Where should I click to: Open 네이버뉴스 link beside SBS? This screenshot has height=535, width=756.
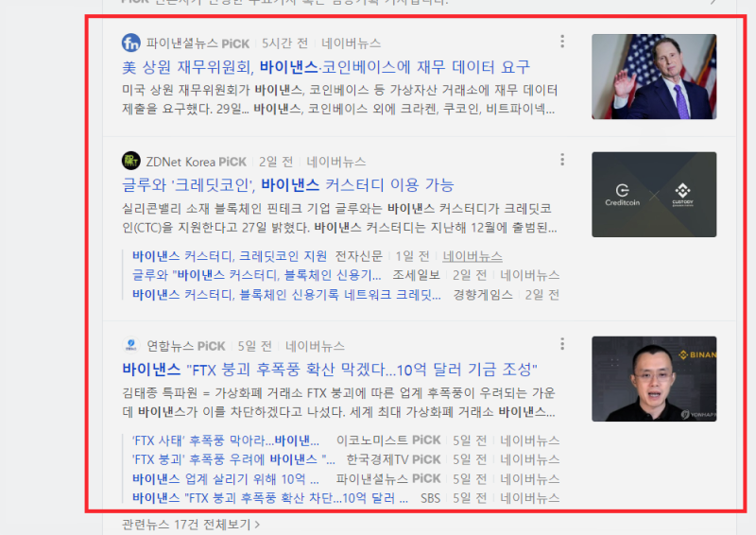coord(530,498)
